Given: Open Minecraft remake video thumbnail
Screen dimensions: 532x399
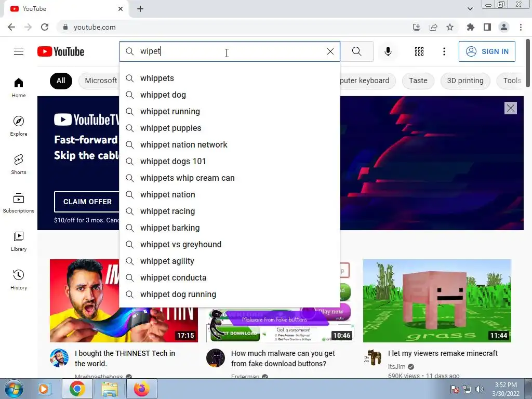Looking at the screenshot, I should click(437, 301).
